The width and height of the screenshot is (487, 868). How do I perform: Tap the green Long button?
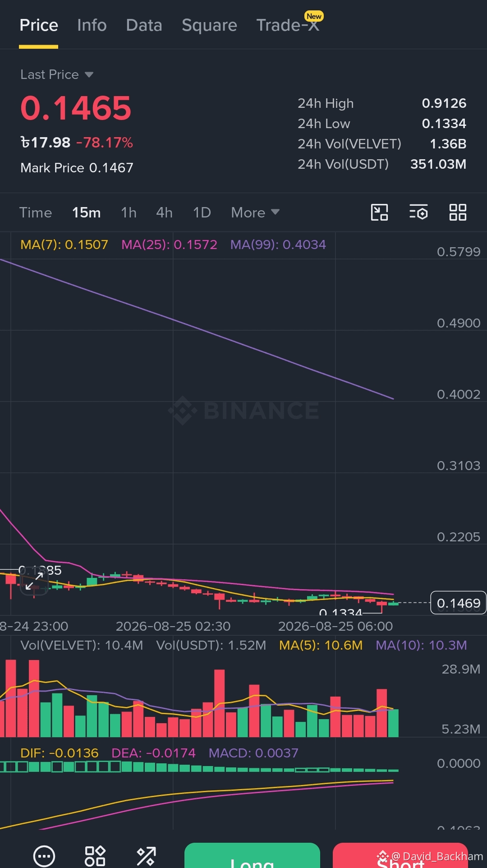pyautogui.click(x=252, y=855)
